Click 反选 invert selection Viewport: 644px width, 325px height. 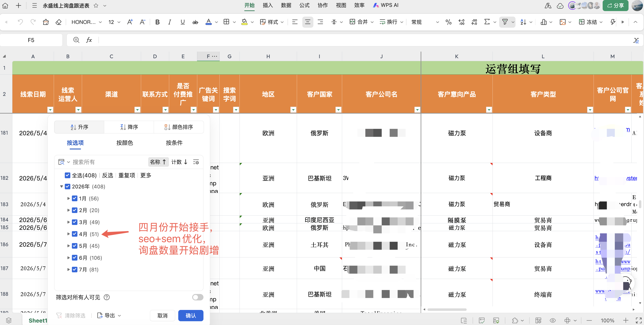107,175
